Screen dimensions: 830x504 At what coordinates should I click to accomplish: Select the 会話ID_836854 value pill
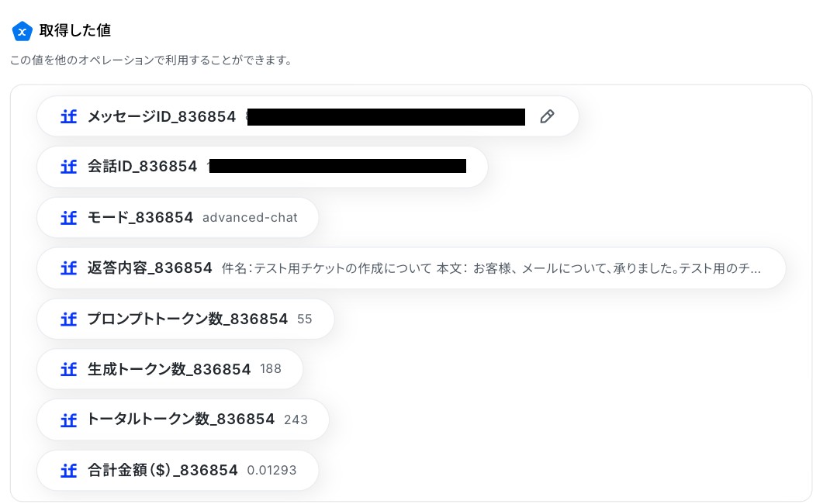pos(262,167)
